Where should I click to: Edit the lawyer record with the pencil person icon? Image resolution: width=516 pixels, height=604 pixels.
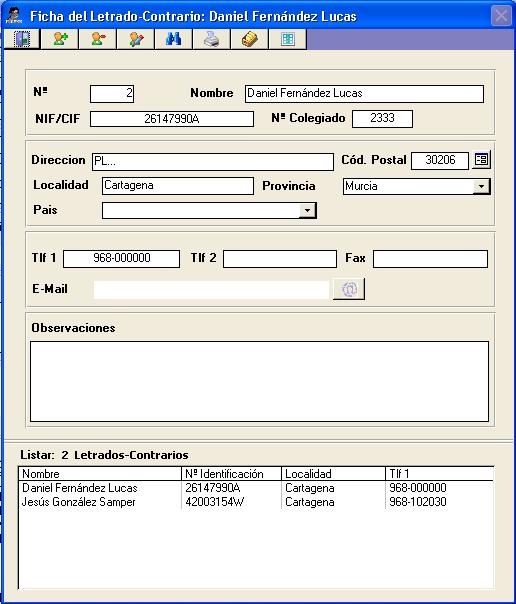pos(136,39)
